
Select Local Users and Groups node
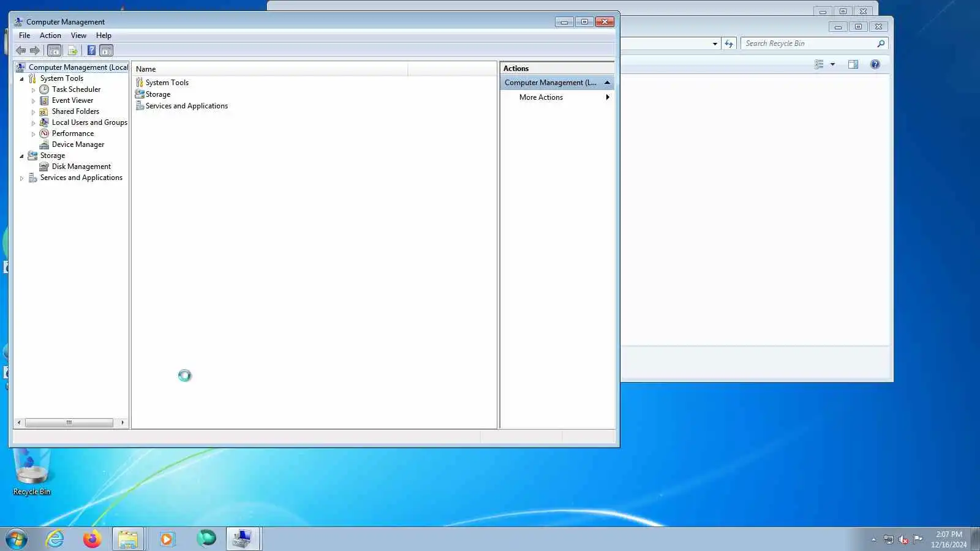[x=89, y=122]
